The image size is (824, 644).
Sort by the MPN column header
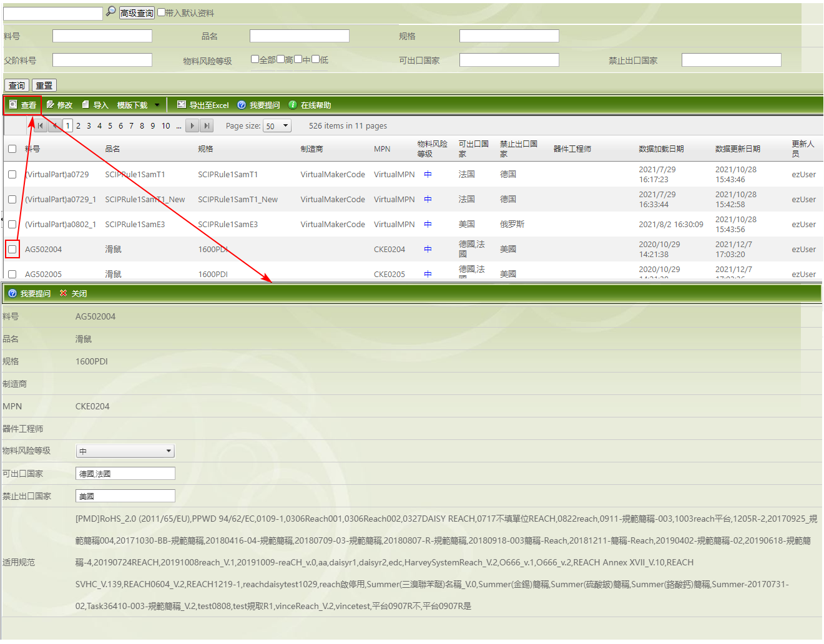(382, 149)
